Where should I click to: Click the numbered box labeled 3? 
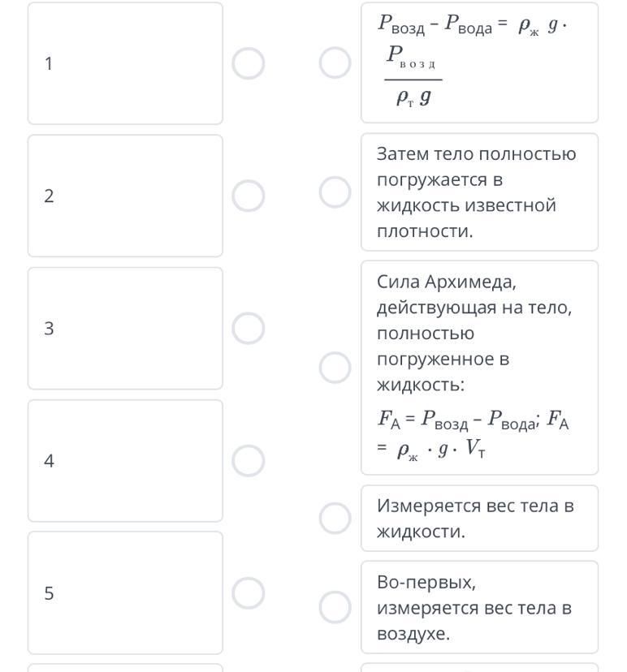click(x=125, y=328)
